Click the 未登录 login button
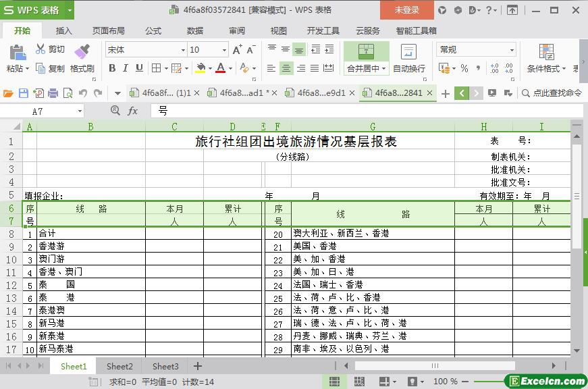 coord(406,10)
